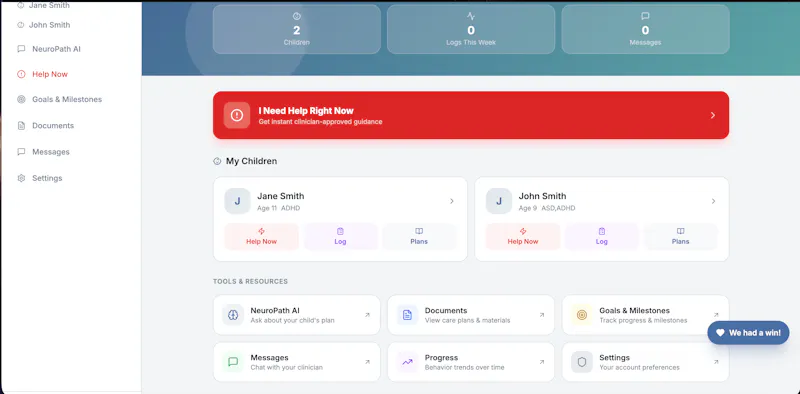Click the Age 9 ASD,ADHD text

(x=547, y=208)
